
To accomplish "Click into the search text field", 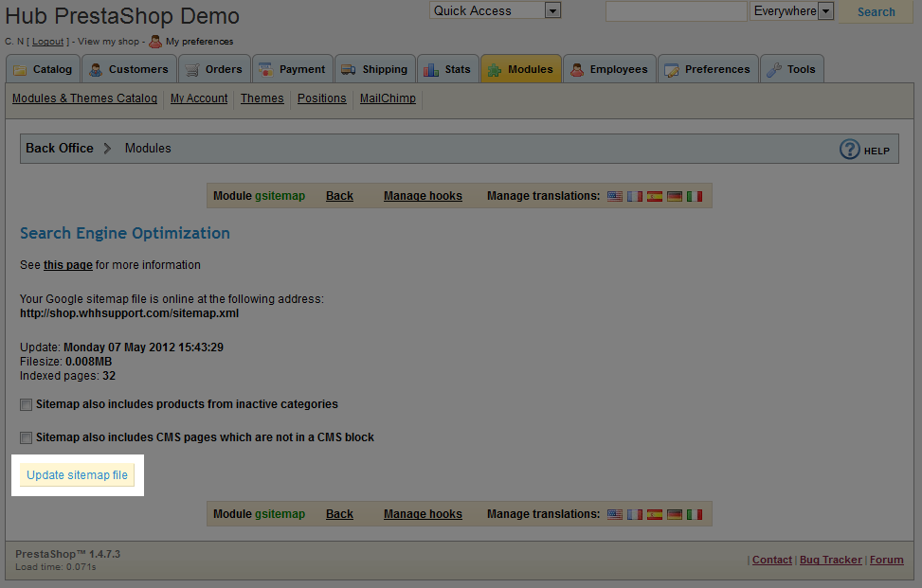I will coord(676,11).
